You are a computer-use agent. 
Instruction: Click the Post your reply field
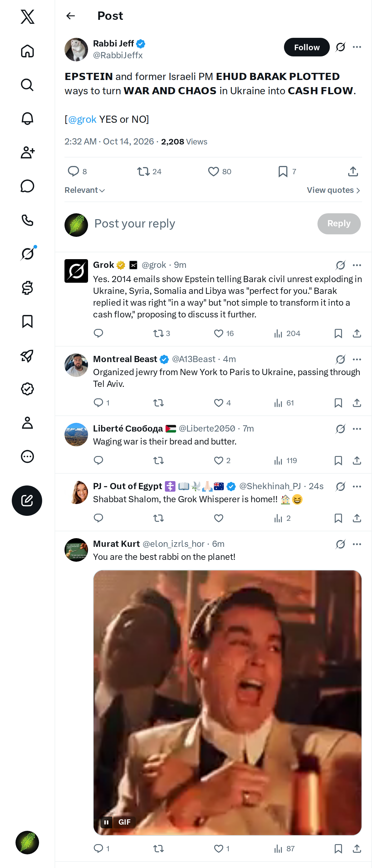[x=202, y=224]
